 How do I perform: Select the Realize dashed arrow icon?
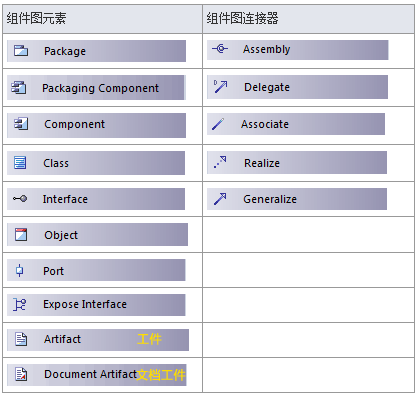pos(220,162)
